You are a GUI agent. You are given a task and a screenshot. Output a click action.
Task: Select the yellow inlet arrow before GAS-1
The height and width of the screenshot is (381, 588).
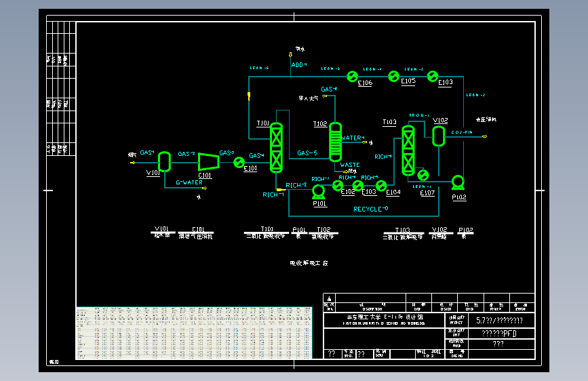click(x=132, y=163)
